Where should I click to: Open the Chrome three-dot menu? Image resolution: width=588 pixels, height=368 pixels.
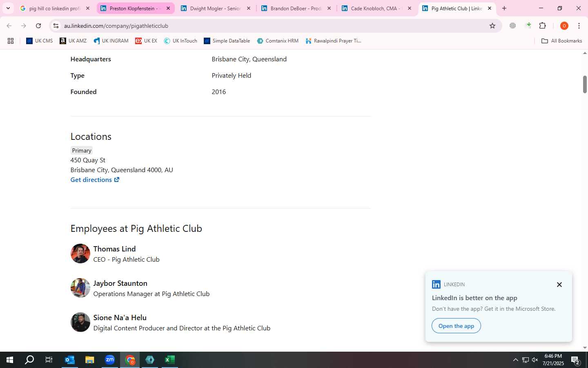tap(579, 26)
